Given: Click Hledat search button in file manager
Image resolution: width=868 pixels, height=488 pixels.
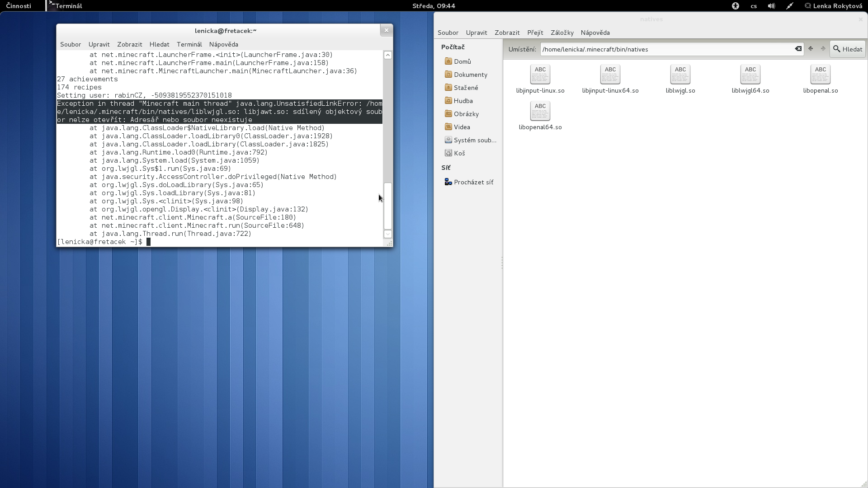Looking at the screenshot, I should click(848, 49).
